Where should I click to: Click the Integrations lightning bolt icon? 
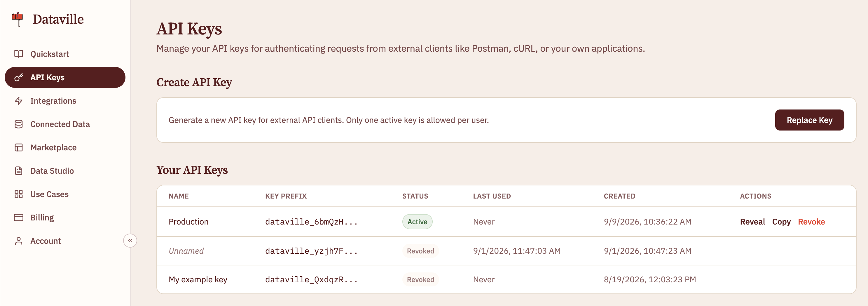[19, 100]
